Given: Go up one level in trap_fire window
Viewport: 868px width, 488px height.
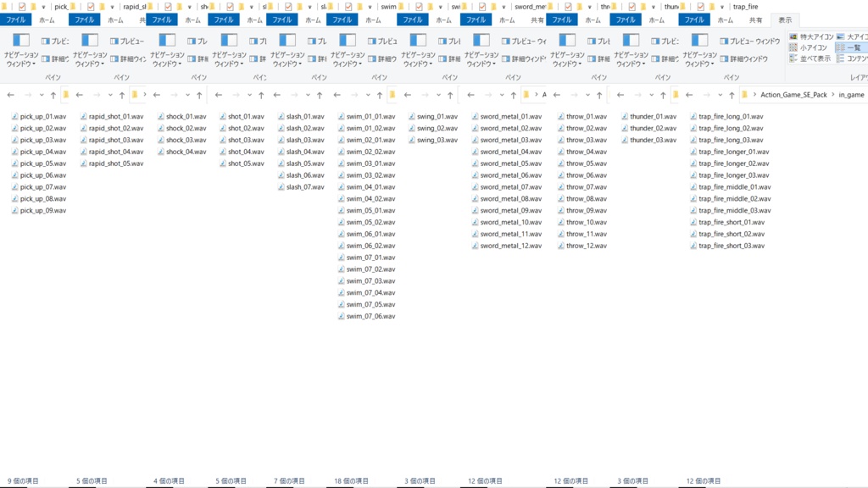Looking at the screenshot, I should tap(732, 95).
